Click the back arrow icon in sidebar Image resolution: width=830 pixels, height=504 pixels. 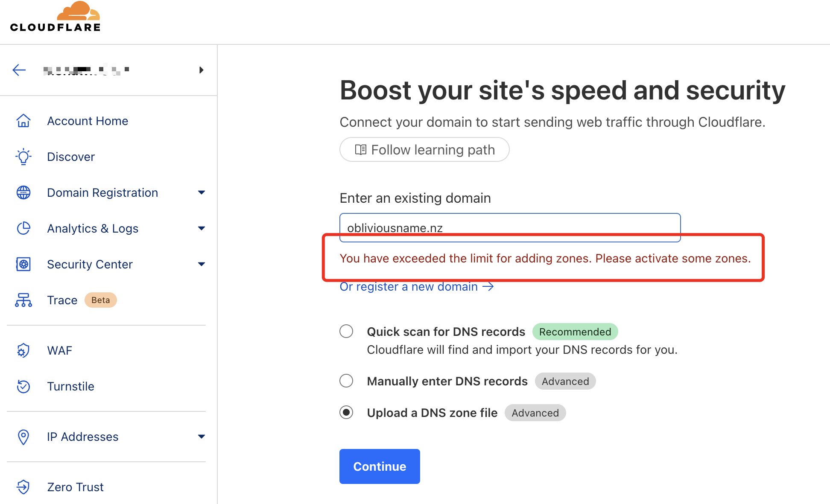point(19,70)
